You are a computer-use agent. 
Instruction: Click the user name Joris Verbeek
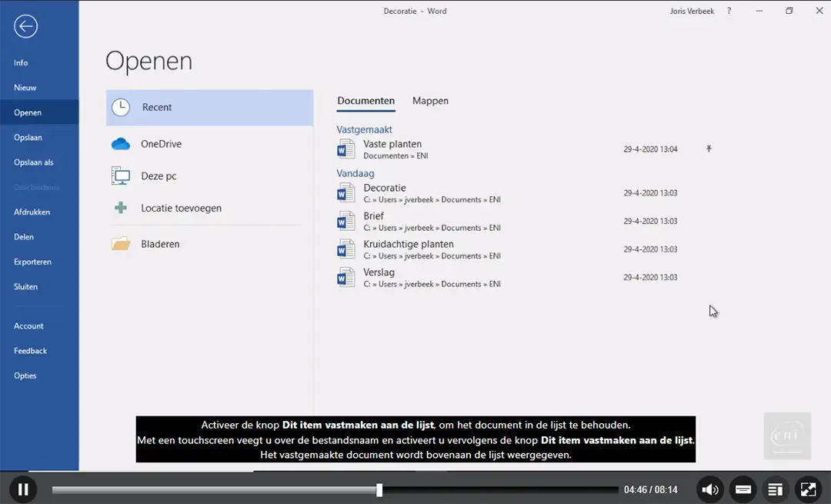pos(692,11)
